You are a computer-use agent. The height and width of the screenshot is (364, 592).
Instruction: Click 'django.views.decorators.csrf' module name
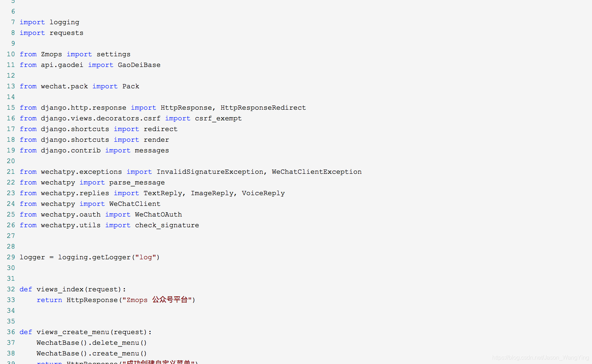[x=101, y=118]
